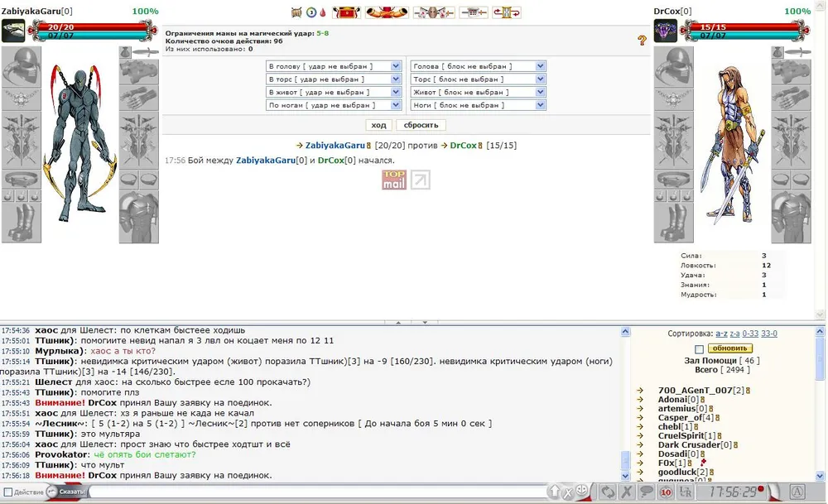Click the hourglass with arrows icon
Image resolution: width=828 pixels, height=504 pixels.
[x=507, y=12]
